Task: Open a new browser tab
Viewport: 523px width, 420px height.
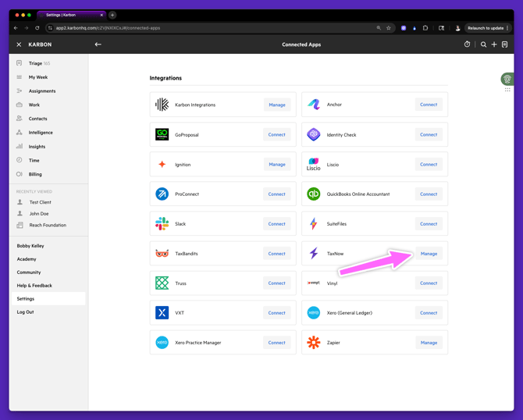Action: [112, 15]
